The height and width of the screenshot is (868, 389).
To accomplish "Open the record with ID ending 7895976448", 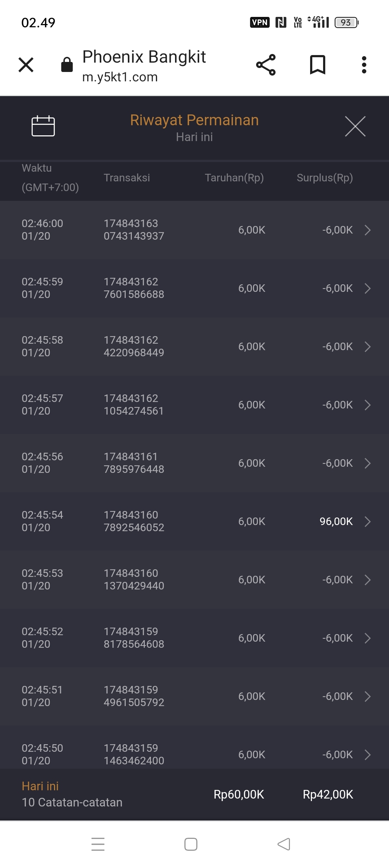I will coord(134,463).
